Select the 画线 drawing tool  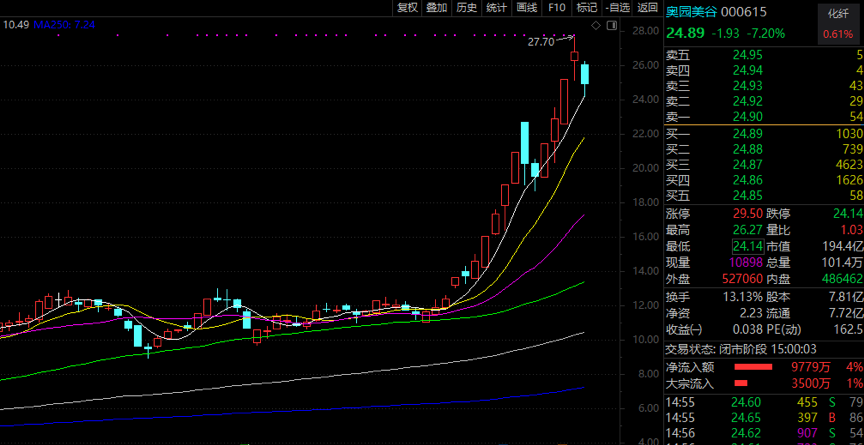[x=526, y=7]
